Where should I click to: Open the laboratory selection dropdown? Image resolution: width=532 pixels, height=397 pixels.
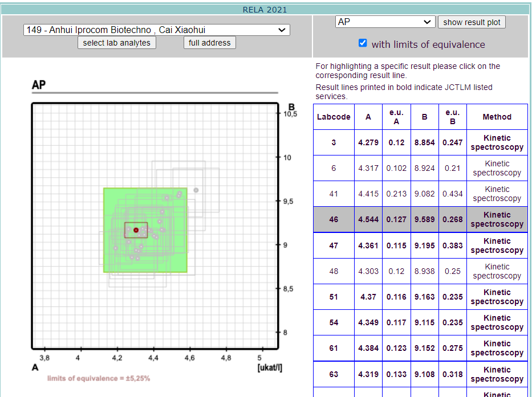point(156,30)
